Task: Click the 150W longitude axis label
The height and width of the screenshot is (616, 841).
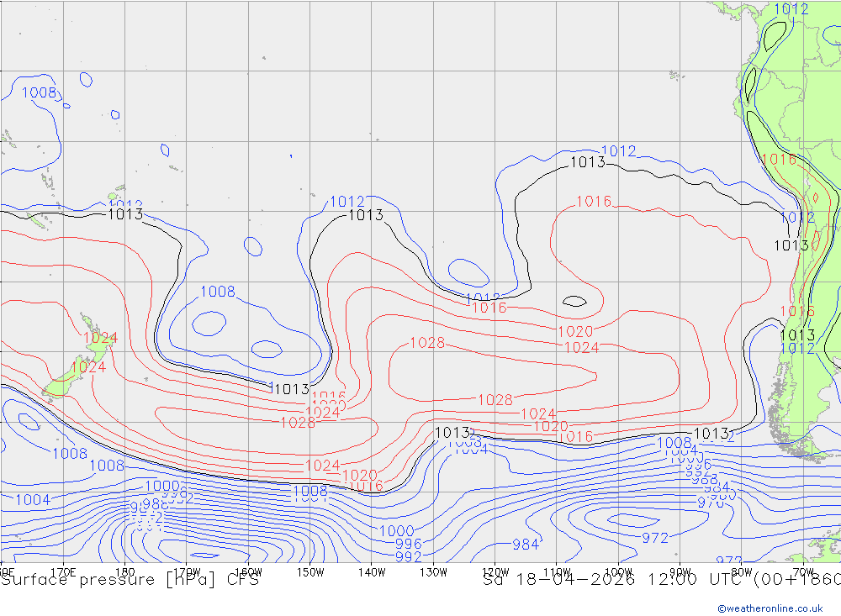Action: pyautogui.click(x=310, y=572)
